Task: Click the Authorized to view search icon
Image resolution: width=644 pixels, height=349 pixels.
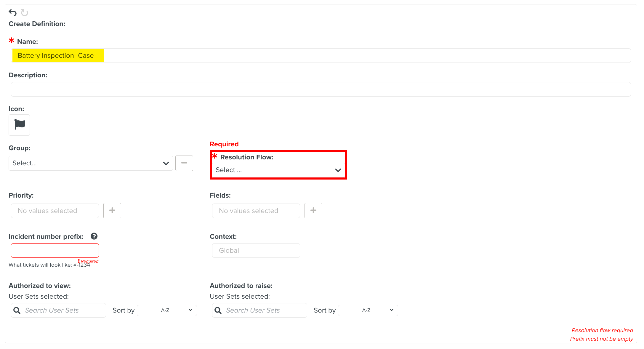Action: point(17,310)
